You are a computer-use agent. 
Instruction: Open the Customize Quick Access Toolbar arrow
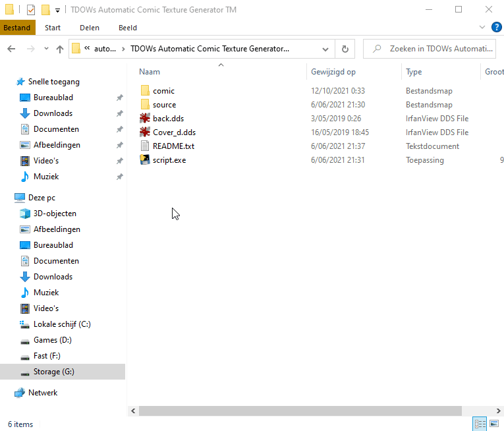tap(57, 11)
